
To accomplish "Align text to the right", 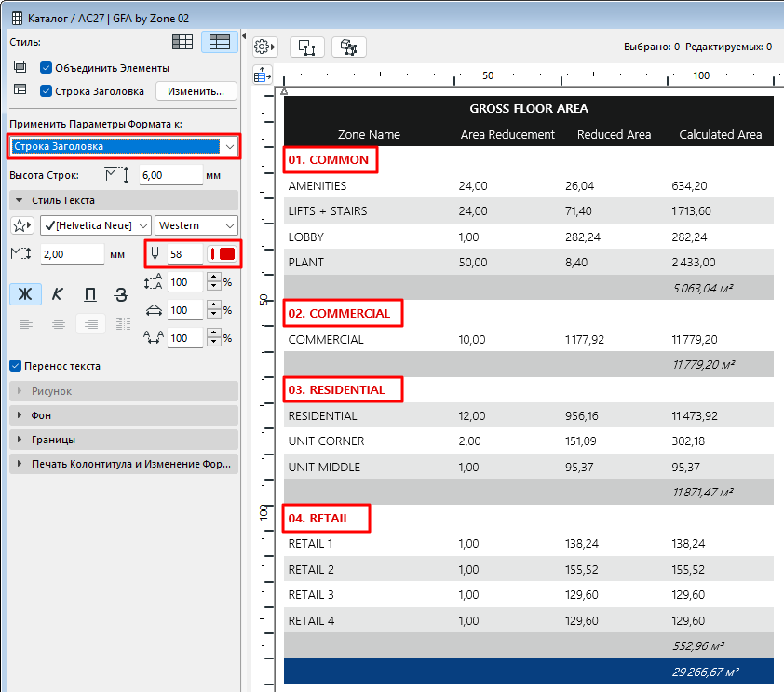I will click(x=90, y=323).
